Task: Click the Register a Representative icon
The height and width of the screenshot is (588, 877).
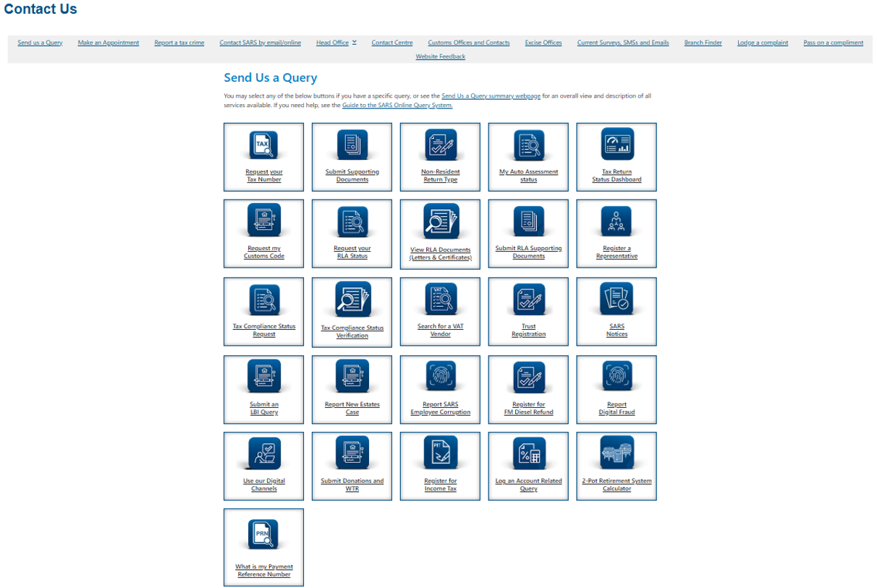Action: [x=617, y=221]
